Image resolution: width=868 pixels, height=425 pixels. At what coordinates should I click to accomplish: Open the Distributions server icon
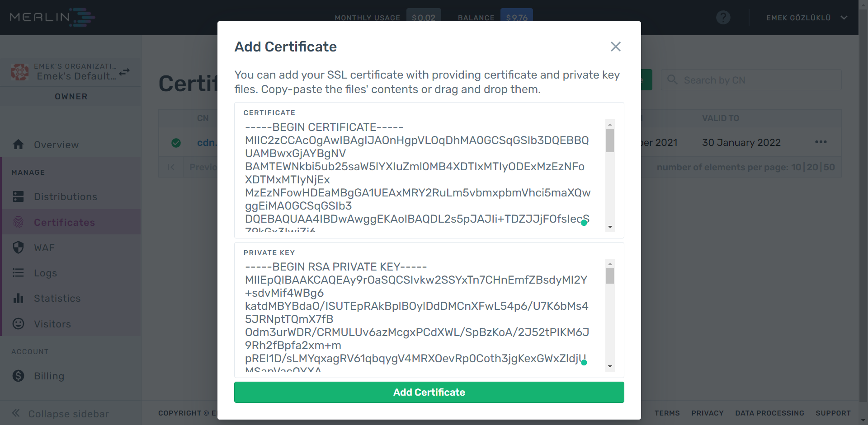point(18,196)
